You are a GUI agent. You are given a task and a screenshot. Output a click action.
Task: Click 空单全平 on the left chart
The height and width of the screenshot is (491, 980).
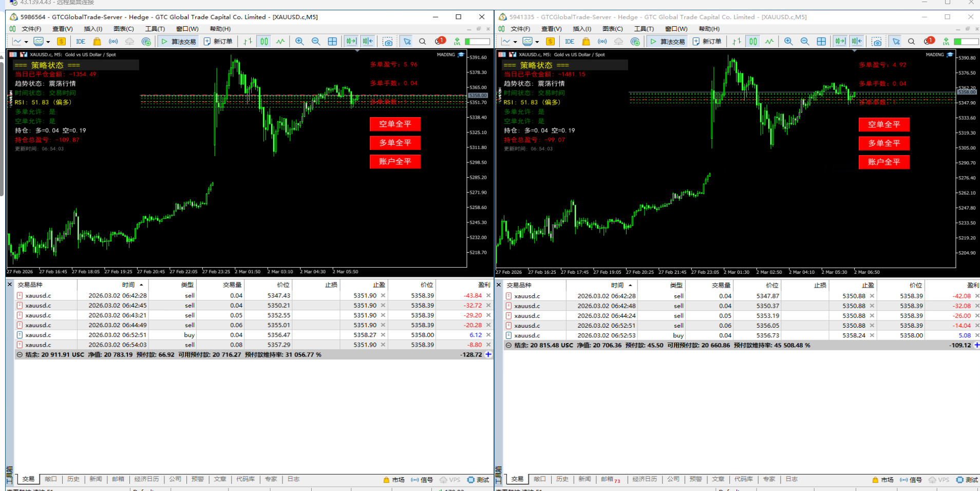pyautogui.click(x=395, y=124)
